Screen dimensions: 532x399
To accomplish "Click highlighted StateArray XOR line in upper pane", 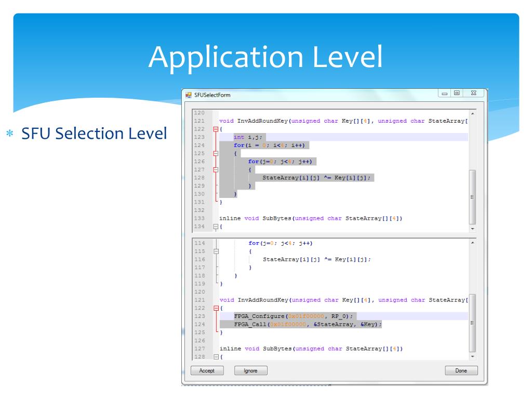I will click(316, 178).
